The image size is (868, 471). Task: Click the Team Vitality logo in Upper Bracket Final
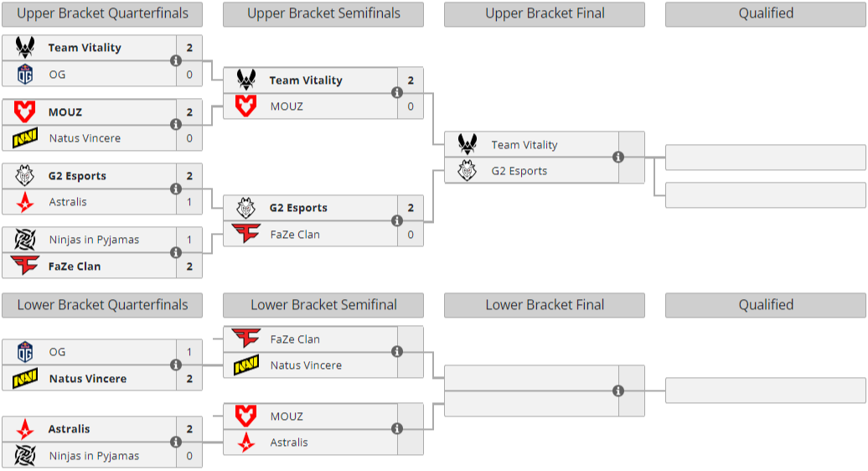click(x=468, y=145)
